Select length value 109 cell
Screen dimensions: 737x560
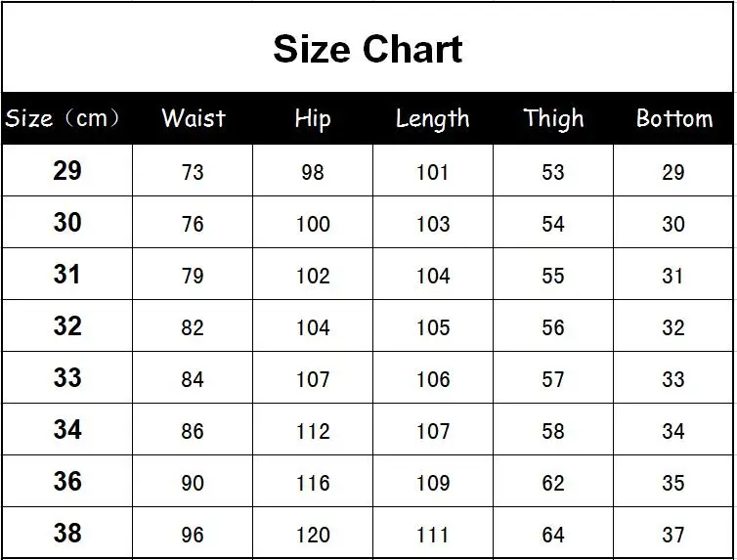[433, 481]
